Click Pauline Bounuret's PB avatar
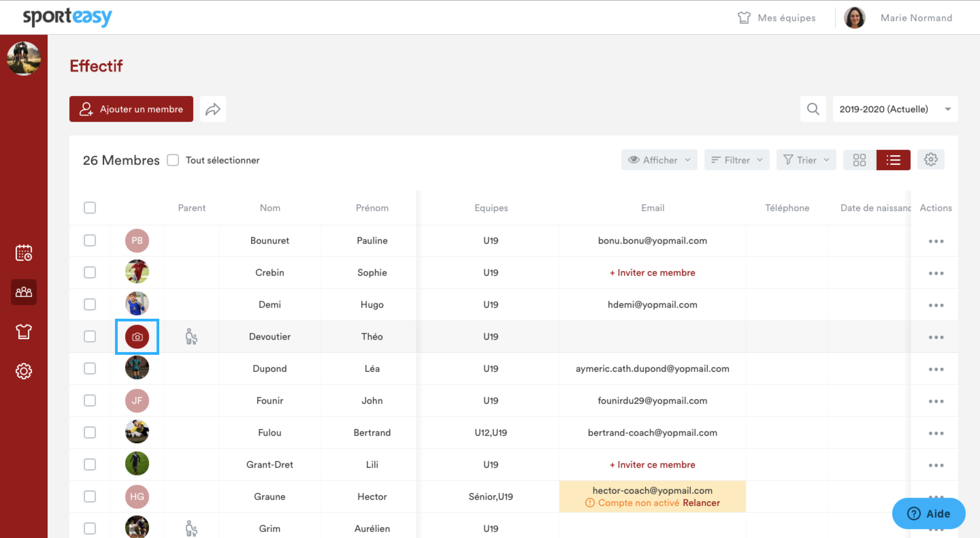 [137, 241]
